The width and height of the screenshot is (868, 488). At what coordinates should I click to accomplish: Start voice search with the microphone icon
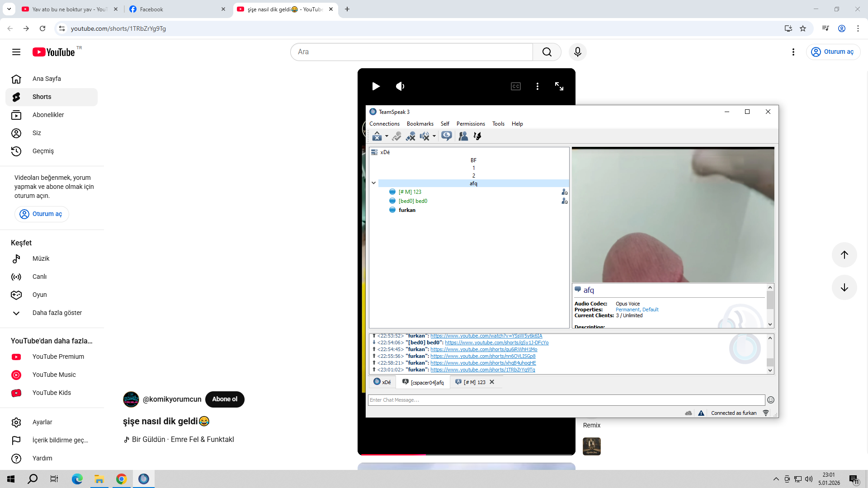577,52
